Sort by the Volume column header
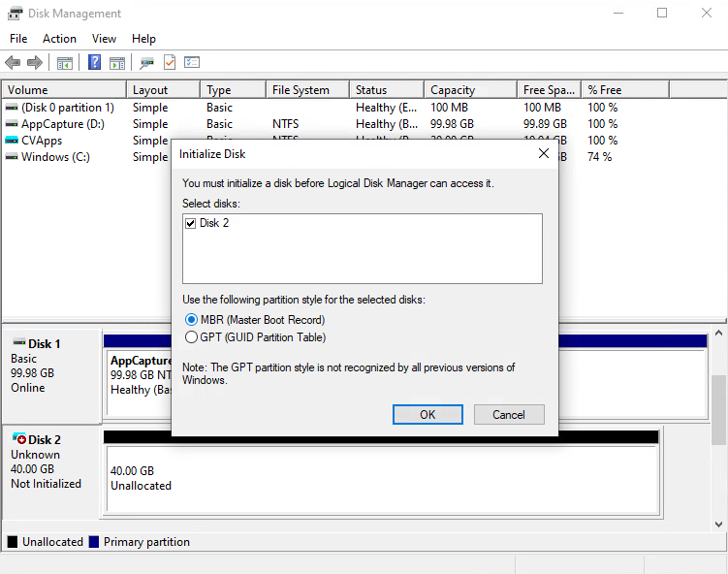728x574 pixels. [x=64, y=89]
